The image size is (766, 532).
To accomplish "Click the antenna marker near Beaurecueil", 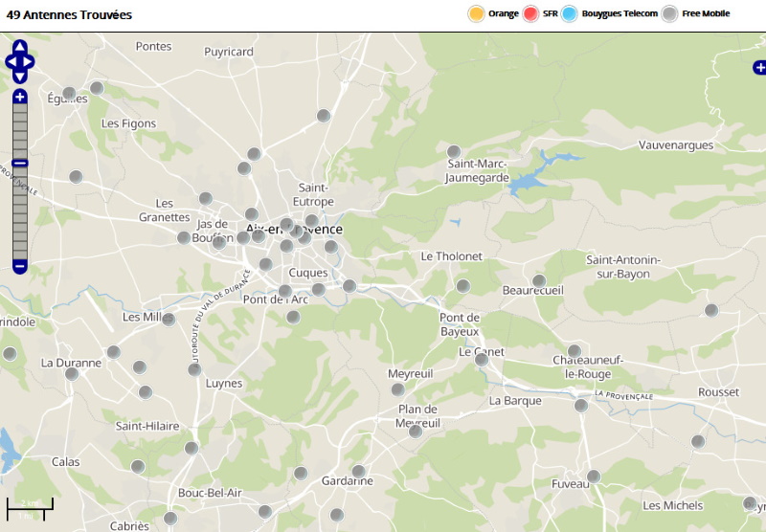I will point(539,281).
